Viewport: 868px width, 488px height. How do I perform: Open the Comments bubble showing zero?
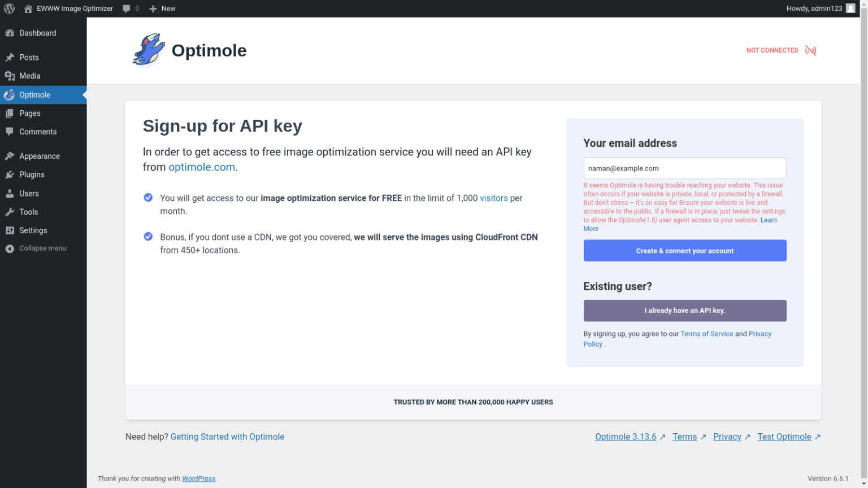[130, 8]
